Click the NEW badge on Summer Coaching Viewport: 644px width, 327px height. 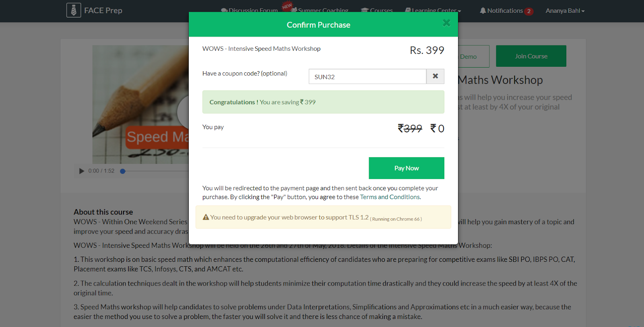[x=287, y=6]
